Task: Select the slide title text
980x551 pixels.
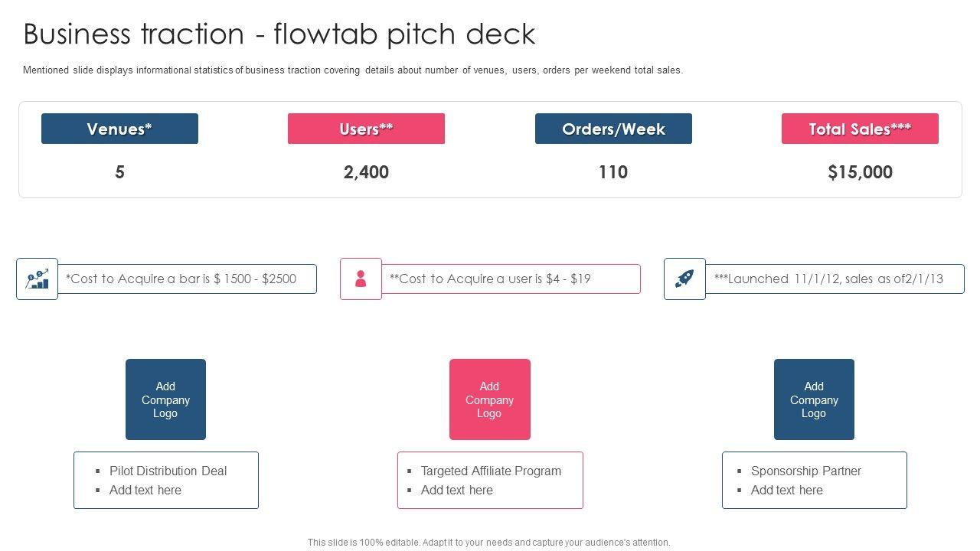Action: pyautogui.click(x=279, y=34)
